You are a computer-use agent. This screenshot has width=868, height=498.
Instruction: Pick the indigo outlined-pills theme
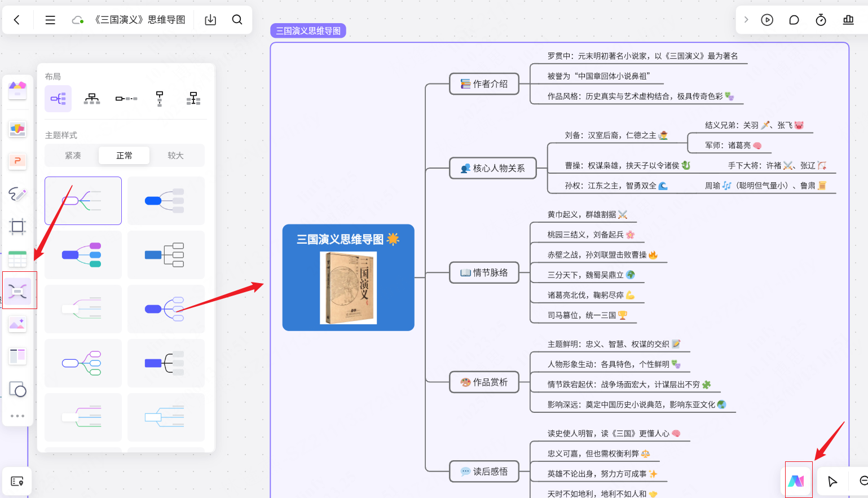166,309
